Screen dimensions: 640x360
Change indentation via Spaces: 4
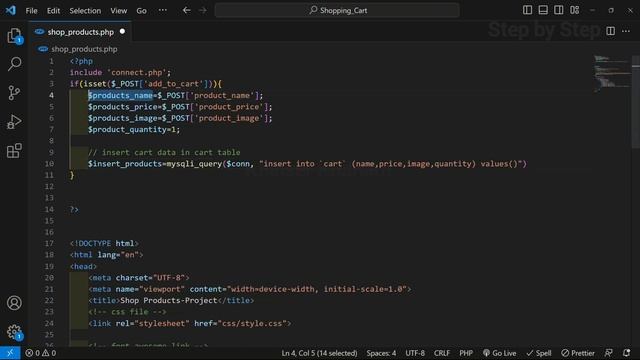[381, 353]
